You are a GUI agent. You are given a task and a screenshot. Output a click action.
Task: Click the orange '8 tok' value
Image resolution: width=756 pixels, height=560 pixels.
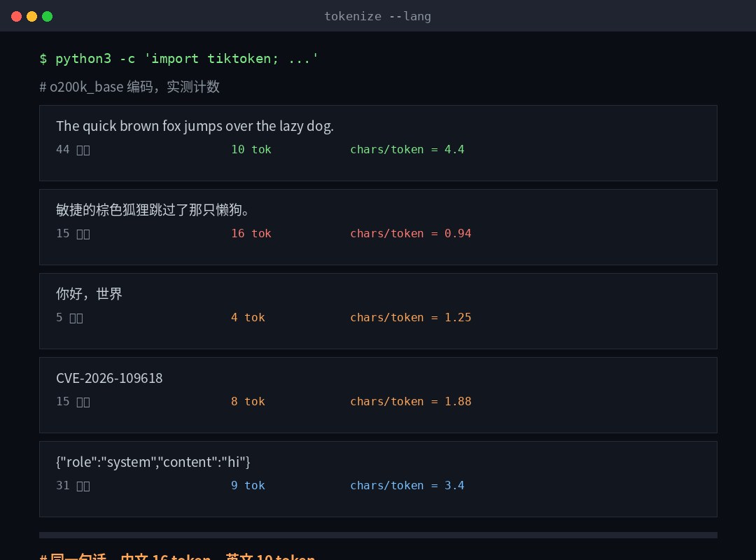pyautogui.click(x=248, y=401)
